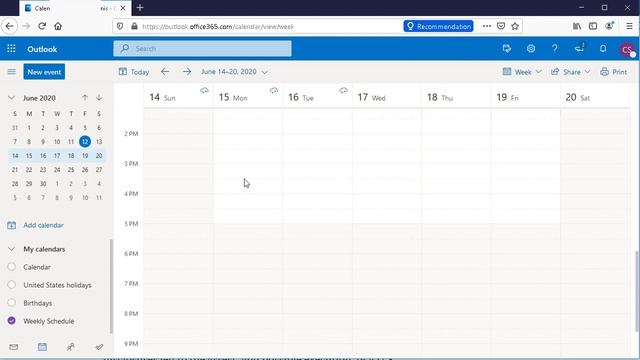Image resolution: width=640 pixels, height=360 pixels.
Task: Open Firefox page actions ellipsis
Action: coord(487,26)
